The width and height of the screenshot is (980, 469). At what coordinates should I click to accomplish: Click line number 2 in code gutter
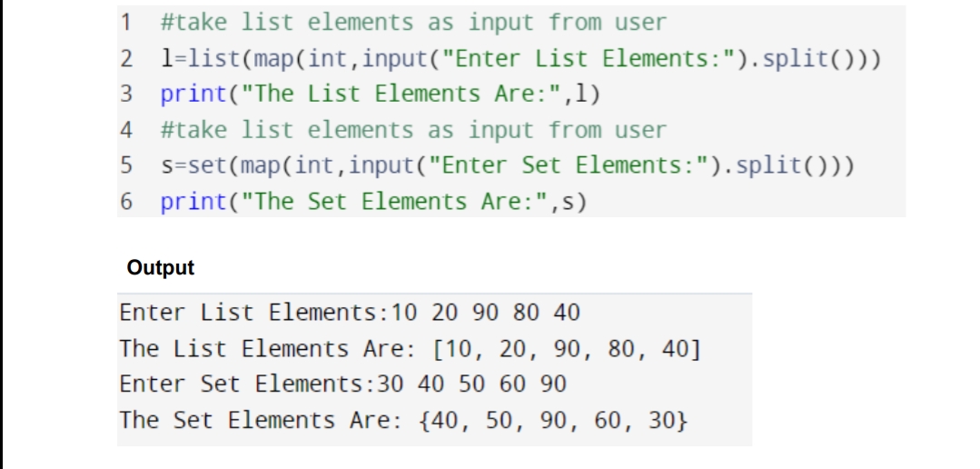coord(125,59)
